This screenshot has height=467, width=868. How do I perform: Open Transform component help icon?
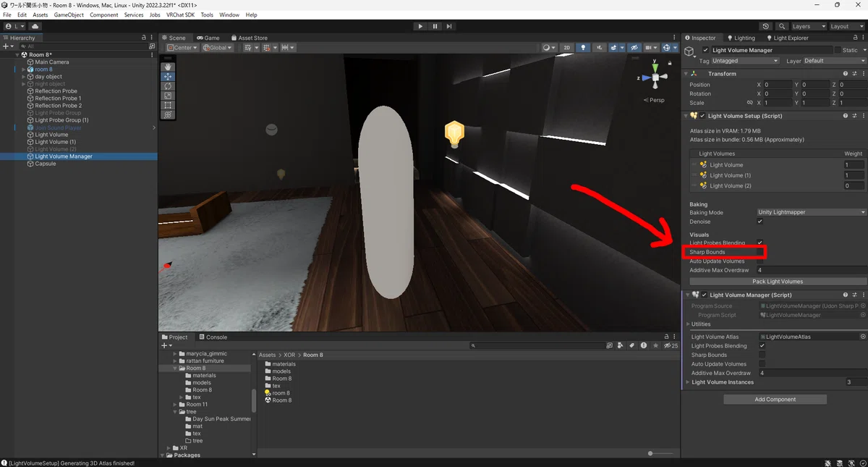[845, 74]
